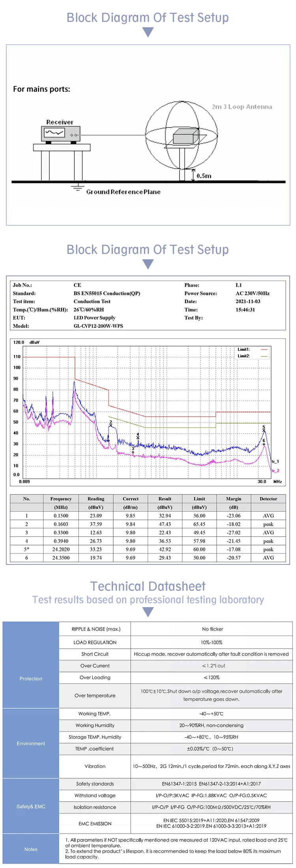Click down arrow above the conduction test report
296x868 pixels.
tap(148, 264)
